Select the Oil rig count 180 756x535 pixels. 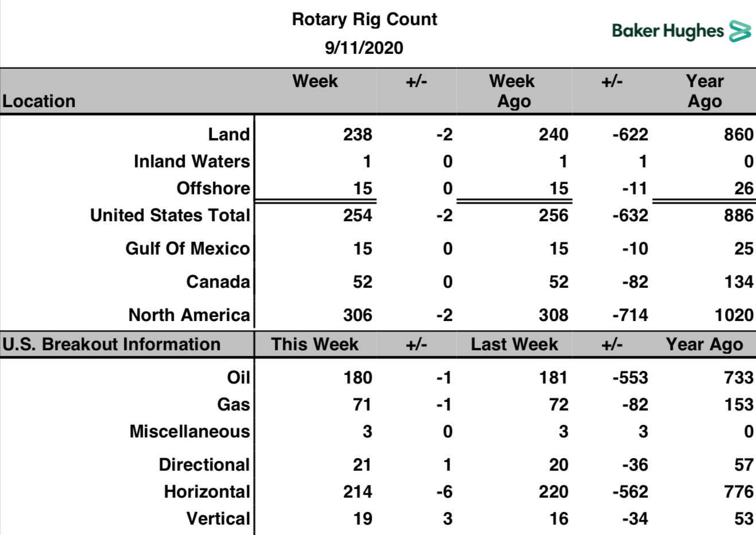click(x=358, y=377)
